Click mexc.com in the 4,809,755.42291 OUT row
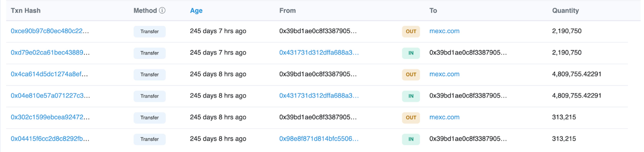This screenshot has width=644, height=152. [x=444, y=74]
